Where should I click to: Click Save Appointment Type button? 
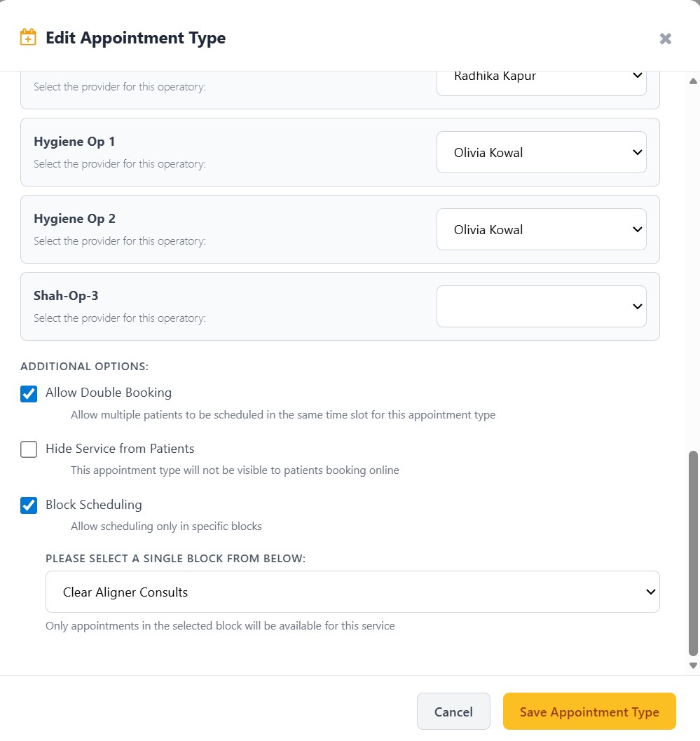pyautogui.click(x=589, y=712)
